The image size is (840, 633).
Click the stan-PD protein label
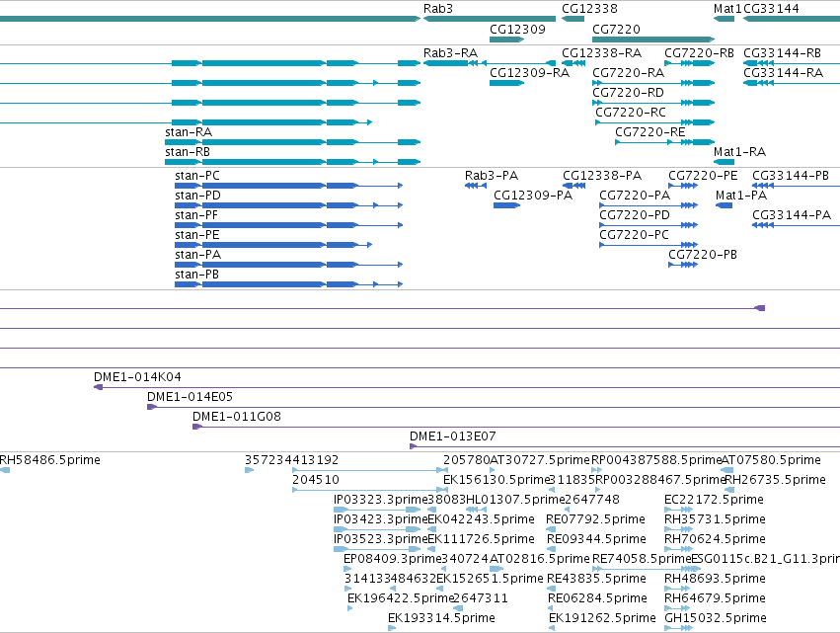tap(197, 196)
